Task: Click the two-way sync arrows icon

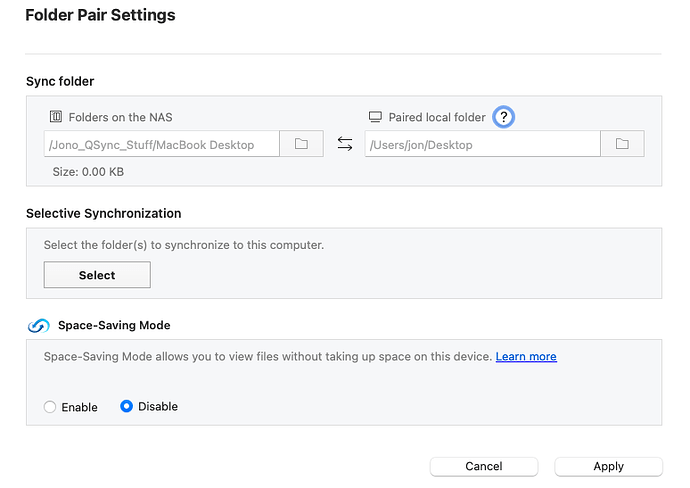Action: point(345,144)
